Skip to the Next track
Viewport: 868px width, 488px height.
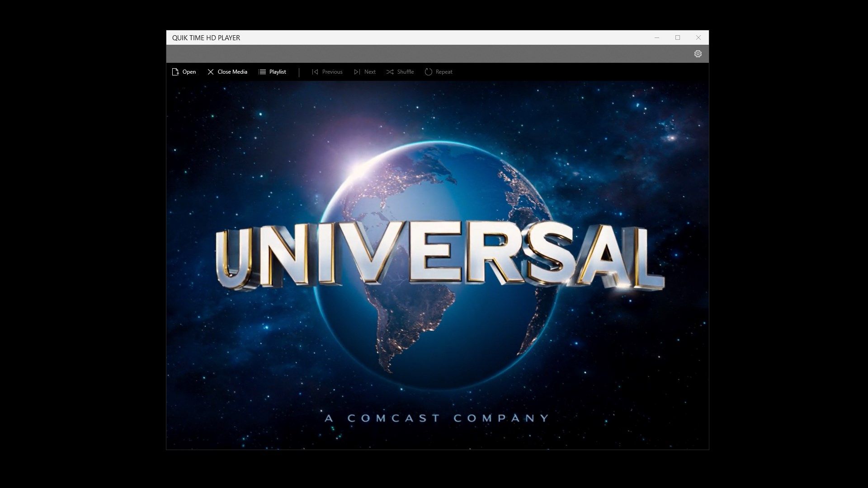(x=364, y=72)
